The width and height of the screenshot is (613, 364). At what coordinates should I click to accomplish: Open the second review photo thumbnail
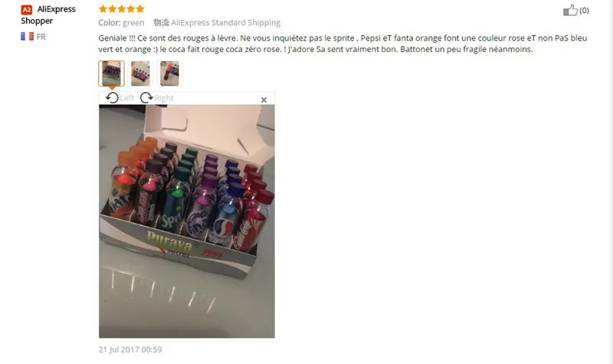click(140, 74)
